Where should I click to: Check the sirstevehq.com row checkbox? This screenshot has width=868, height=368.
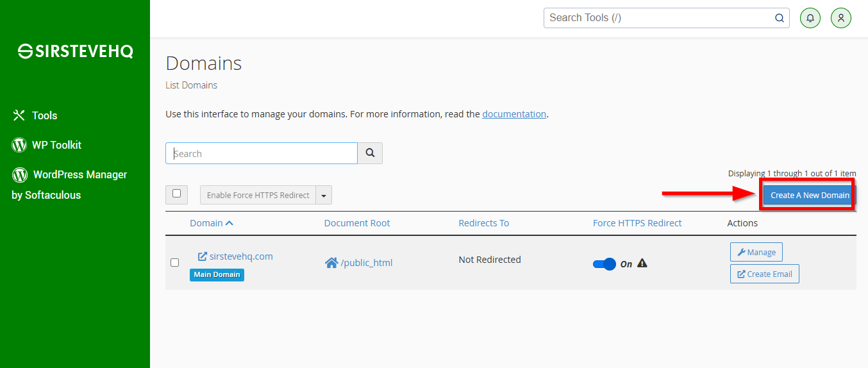click(174, 262)
